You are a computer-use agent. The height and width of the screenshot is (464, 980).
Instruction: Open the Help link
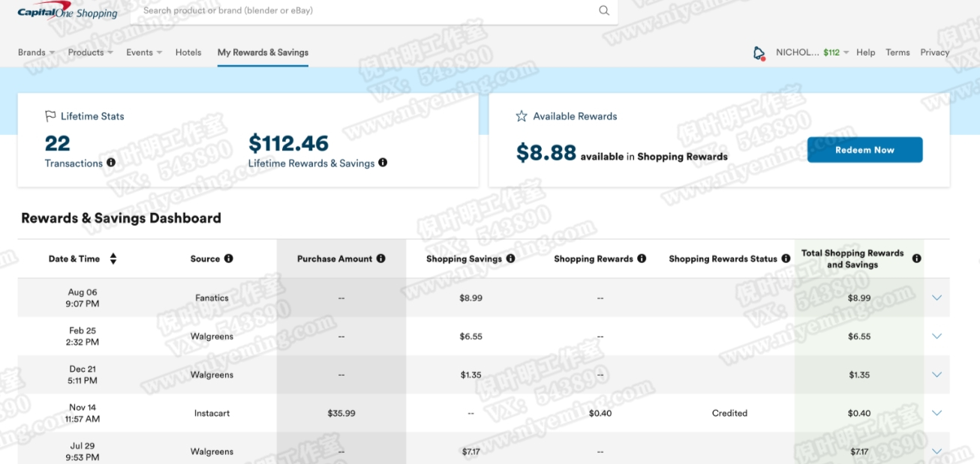coord(866,52)
